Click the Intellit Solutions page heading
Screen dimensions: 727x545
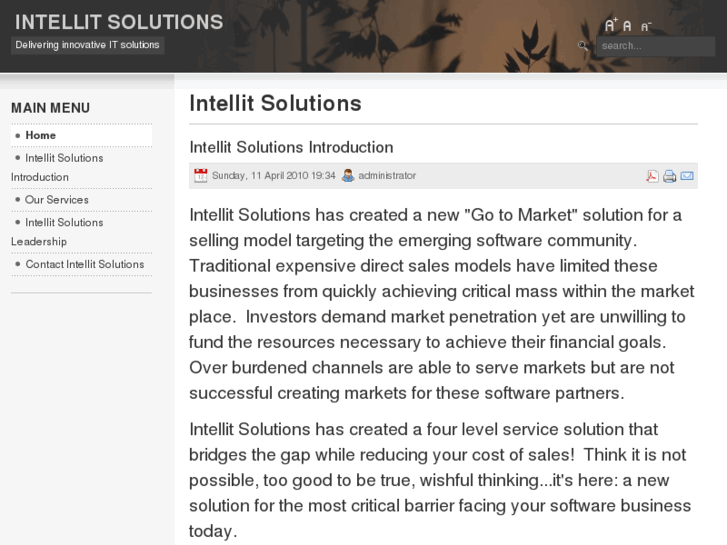(275, 103)
